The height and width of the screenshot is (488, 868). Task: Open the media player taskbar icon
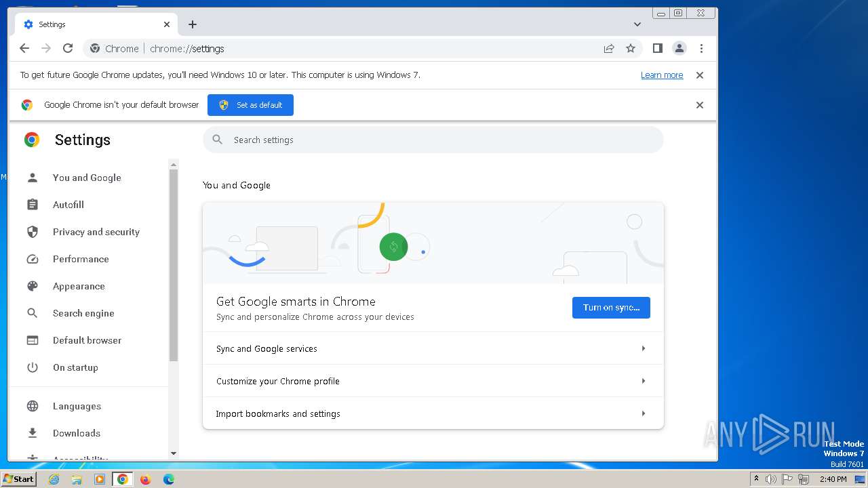(100, 479)
